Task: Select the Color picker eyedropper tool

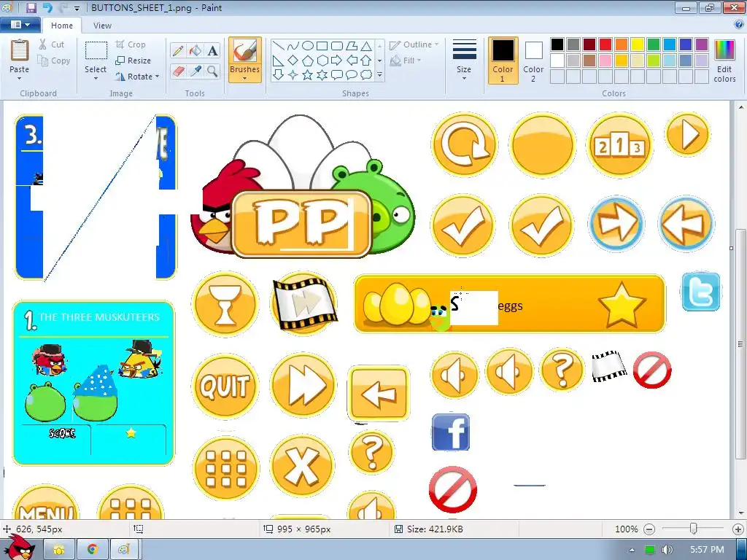Action: pyautogui.click(x=195, y=71)
